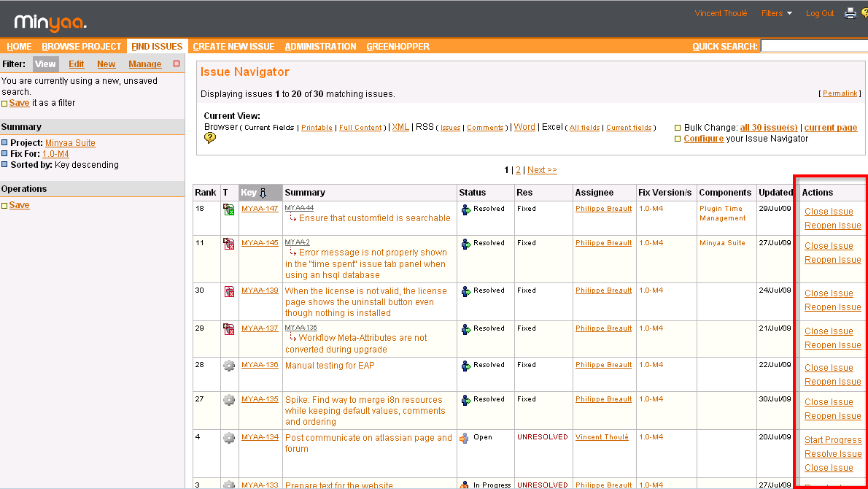Screen dimensions: 868x489
Task: Click Vincent Thoulé user link in header
Action: pyautogui.click(x=721, y=13)
